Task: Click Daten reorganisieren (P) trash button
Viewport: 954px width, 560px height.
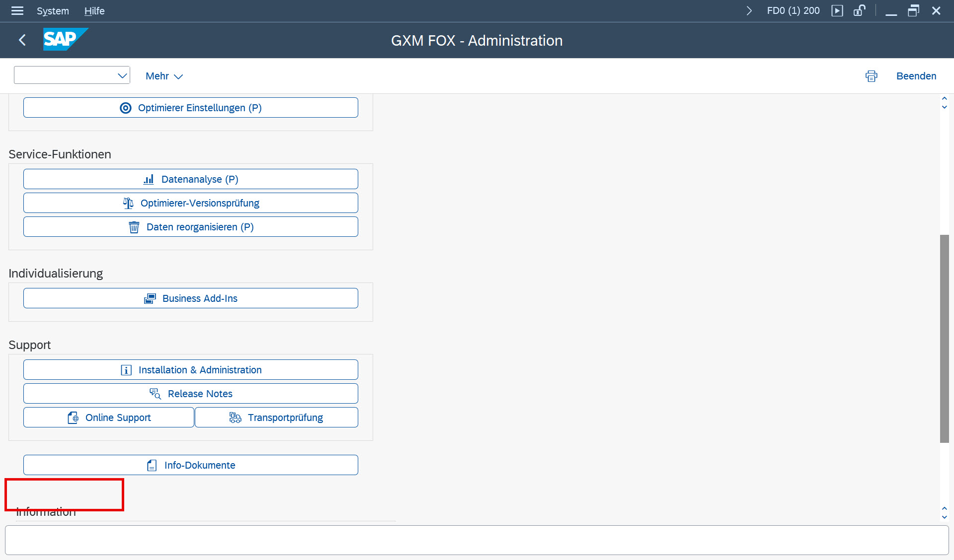Action: [x=190, y=227]
